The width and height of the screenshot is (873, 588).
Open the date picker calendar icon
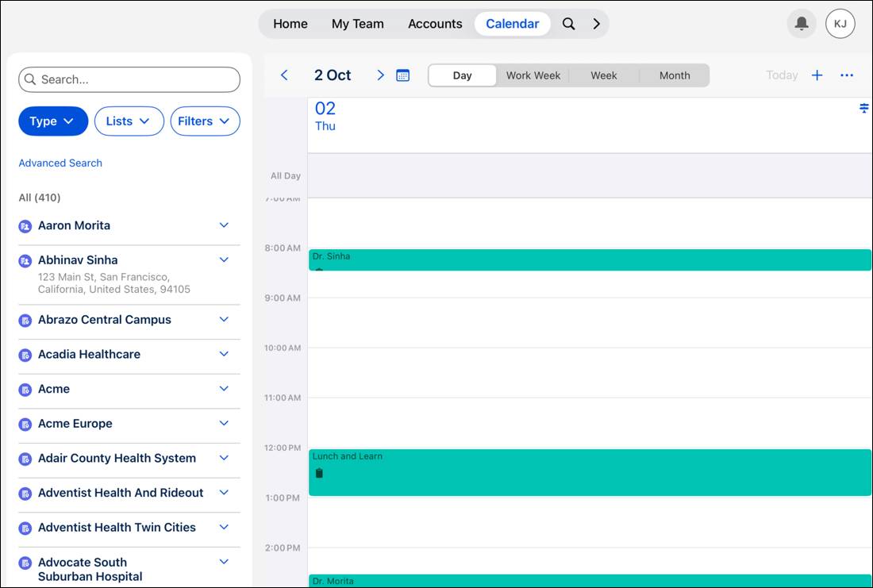pos(402,75)
